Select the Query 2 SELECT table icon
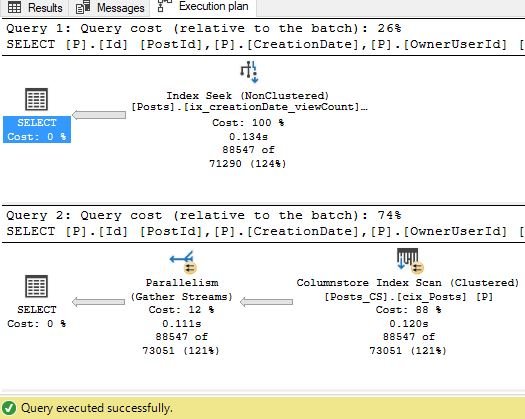The width and height of the screenshot is (525, 419). (x=36, y=286)
